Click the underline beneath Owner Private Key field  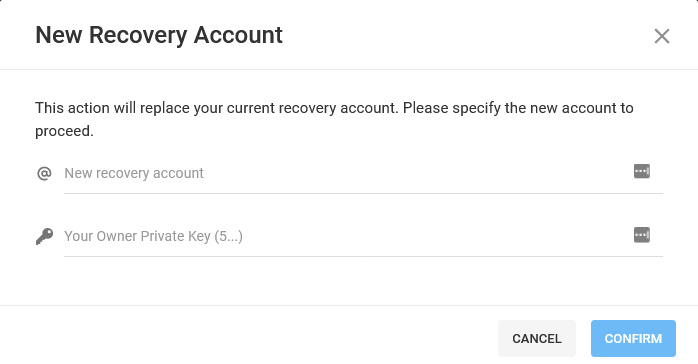(x=363, y=256)
